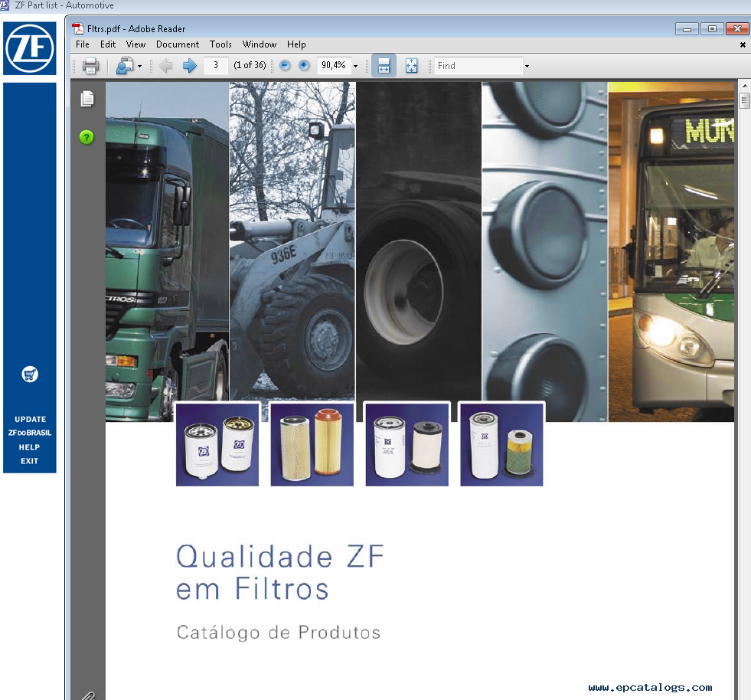Click the yellow air filters thumbnail
The width and height of the screenshot is (751, 700).
coord(312,445)
